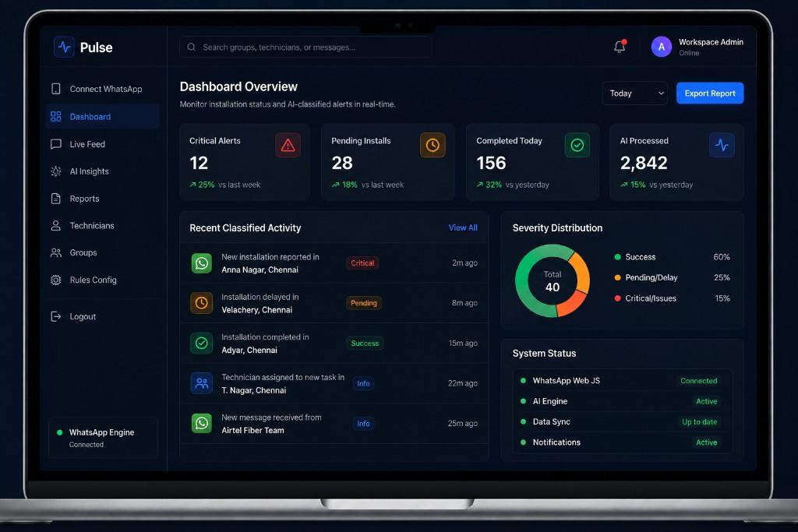Click the red Critical/Issues legend dot
798x532 pixels.
click(x=617, y=298)
